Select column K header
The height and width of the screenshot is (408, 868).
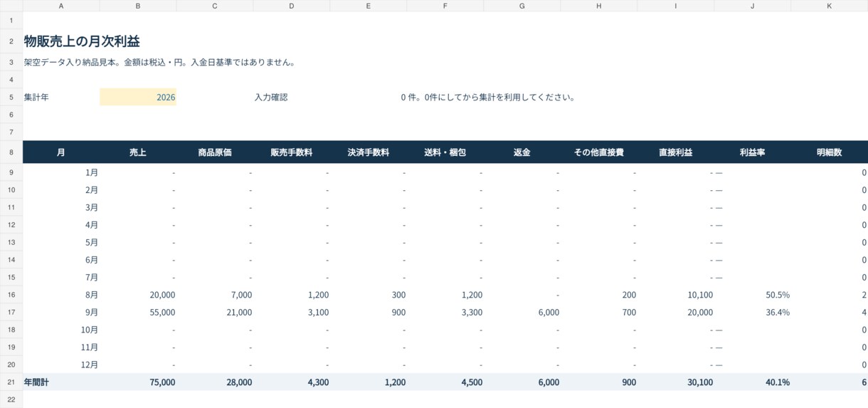(830, 6)
